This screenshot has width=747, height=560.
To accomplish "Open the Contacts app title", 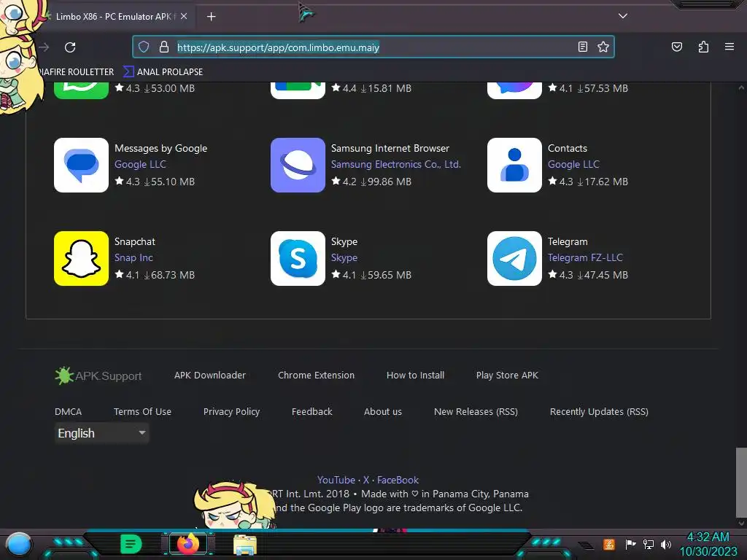I will tap(568, 148).
